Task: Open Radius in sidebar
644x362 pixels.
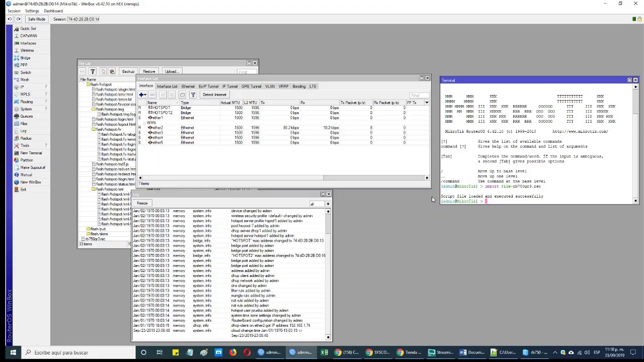Action: 26,138
